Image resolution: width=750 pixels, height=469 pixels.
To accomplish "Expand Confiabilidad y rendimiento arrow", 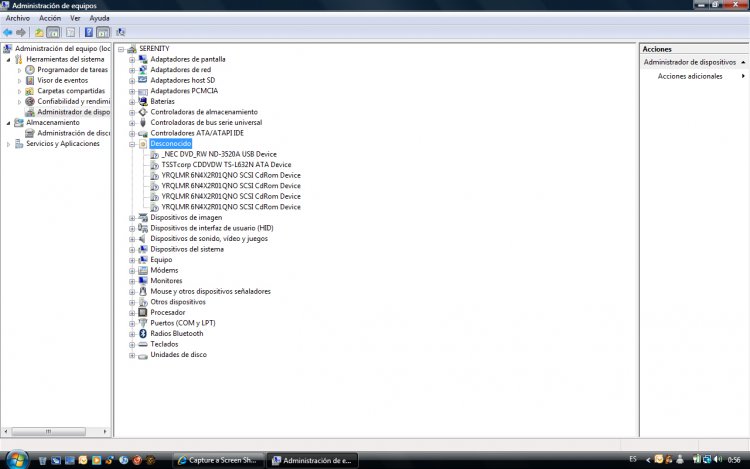I will click(x=20, y=102).
